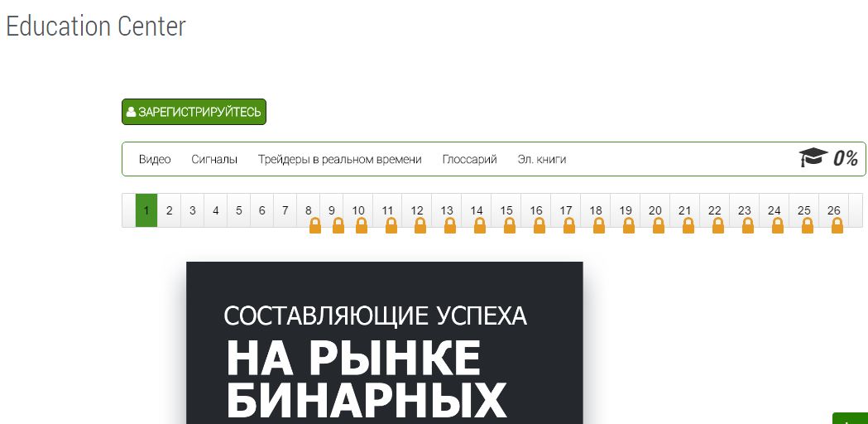The width and height of the screenshot is (868, 424).
Task: Click the lock icon under lesson 22
Action: point(718,225)
